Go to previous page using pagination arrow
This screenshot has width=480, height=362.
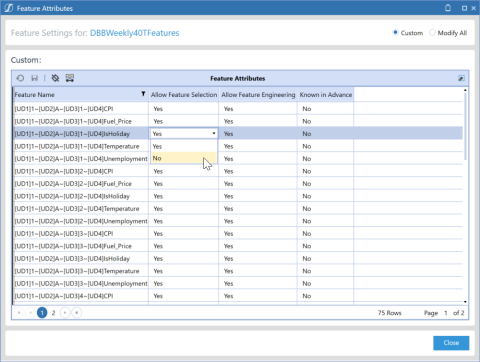point(30,313)
